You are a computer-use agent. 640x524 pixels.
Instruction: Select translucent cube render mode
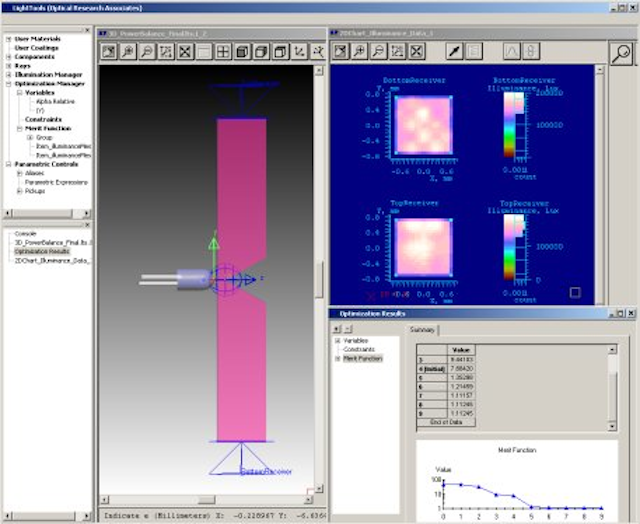point(261,51)
